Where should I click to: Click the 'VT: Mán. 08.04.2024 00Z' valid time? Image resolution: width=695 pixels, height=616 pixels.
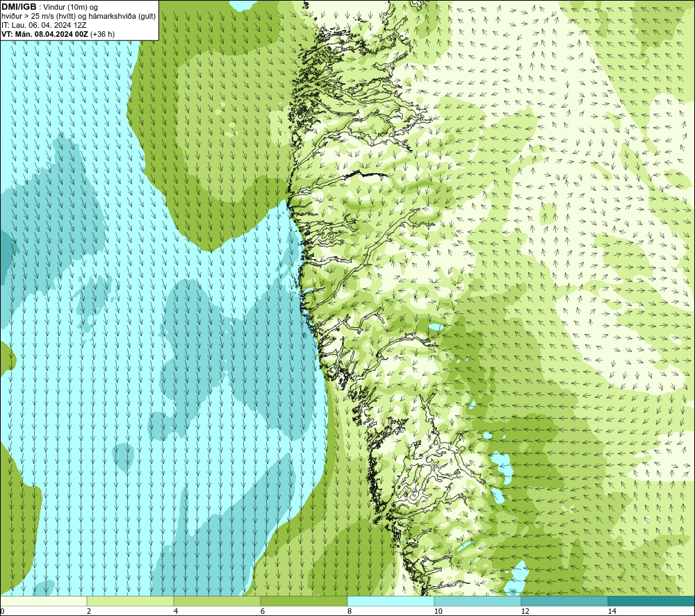44,34
